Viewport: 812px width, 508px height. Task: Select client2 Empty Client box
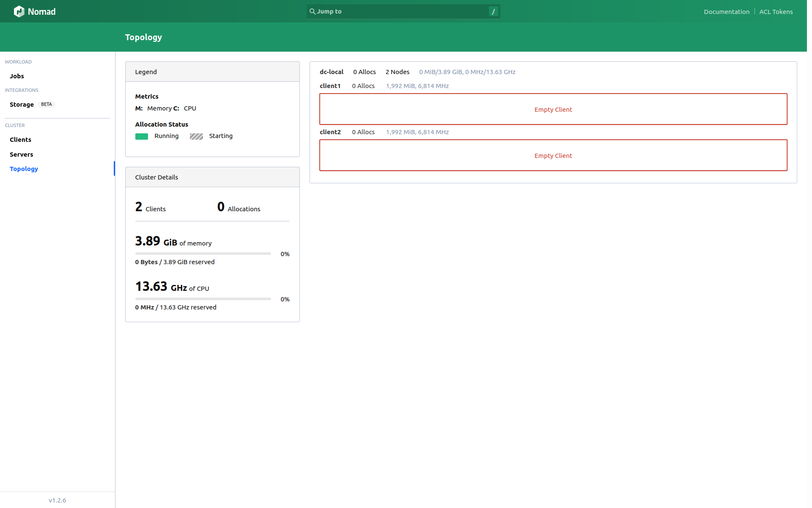point(553,155)
